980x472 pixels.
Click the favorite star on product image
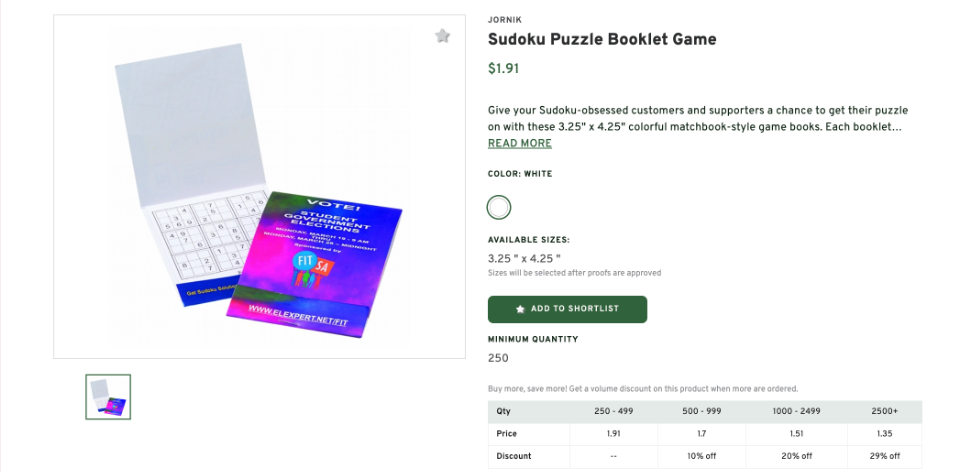[x=442, y=36]
